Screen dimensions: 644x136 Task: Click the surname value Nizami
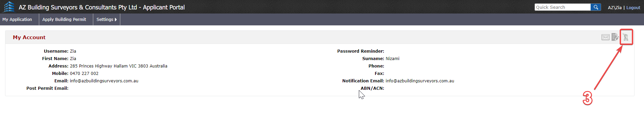(x=393, y=59)
